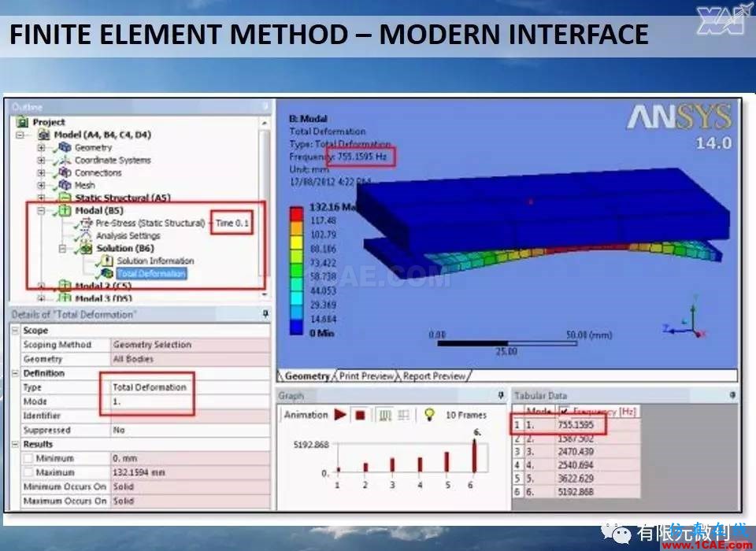Click the red top band of the legend

click(297, 213)
